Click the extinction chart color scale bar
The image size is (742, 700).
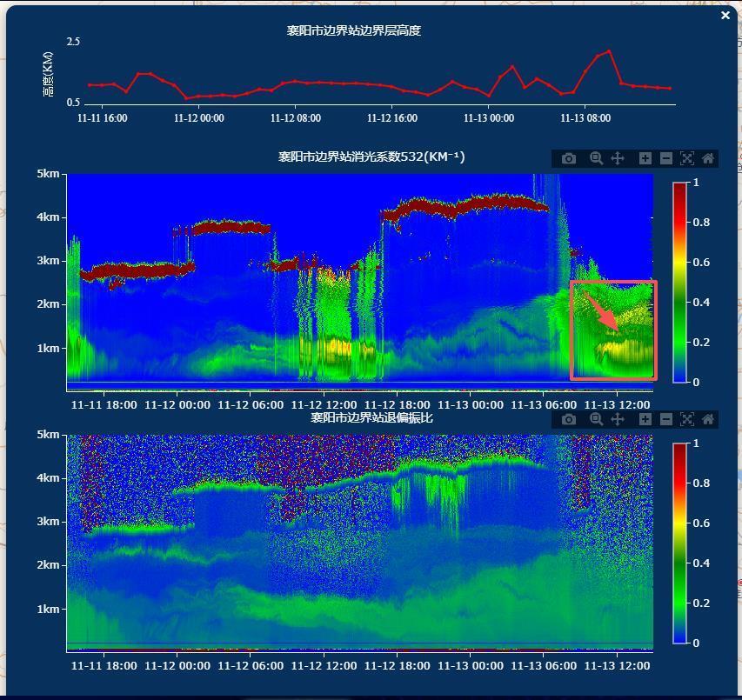[x=679, y=282]
